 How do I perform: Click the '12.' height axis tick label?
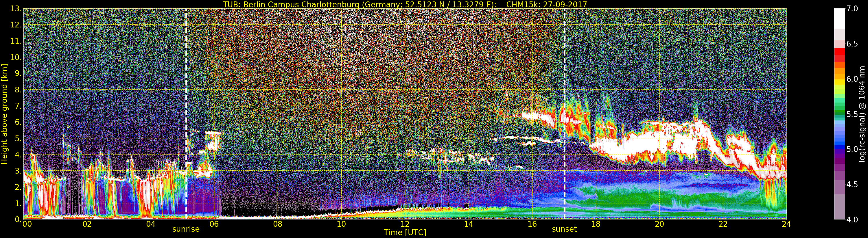(16, 25)
